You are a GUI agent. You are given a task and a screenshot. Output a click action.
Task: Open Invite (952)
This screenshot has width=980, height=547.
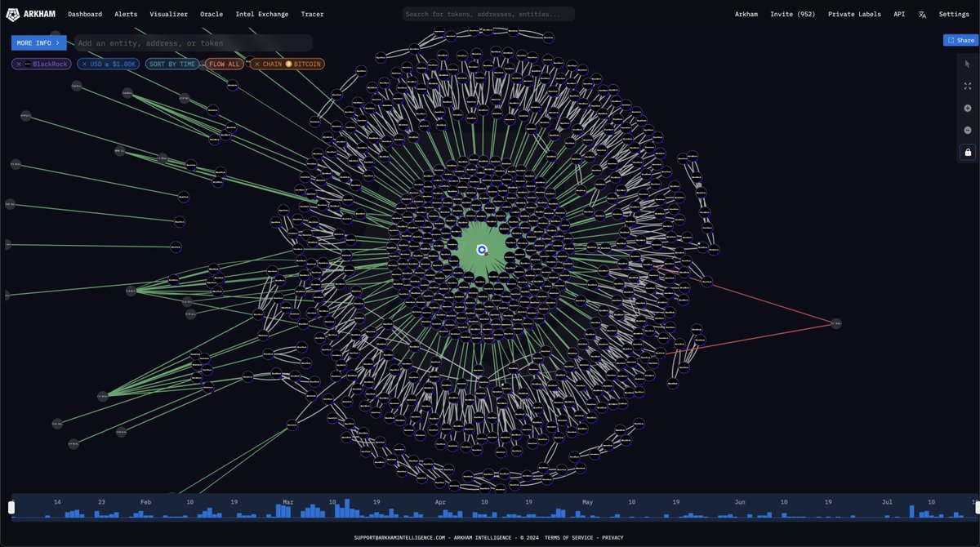[793, 14]
